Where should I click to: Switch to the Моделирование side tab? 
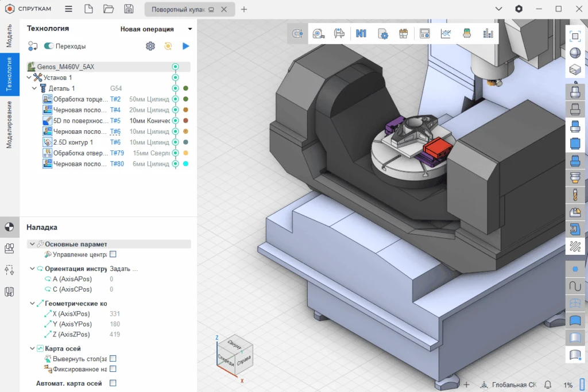[9, 125]
